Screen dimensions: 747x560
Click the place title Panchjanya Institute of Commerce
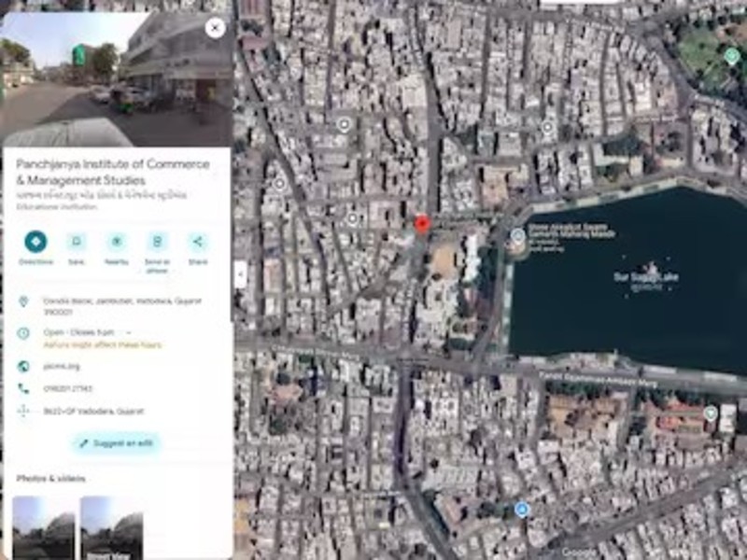pos(113,172)
